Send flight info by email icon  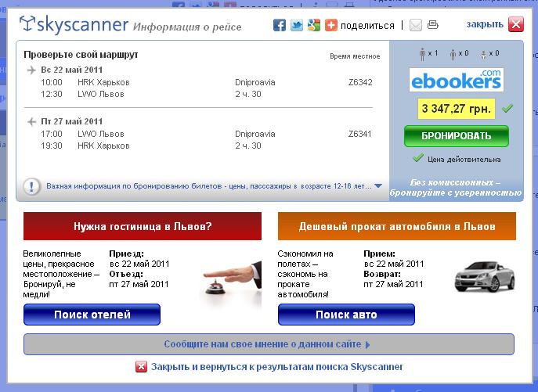(415, 25)
